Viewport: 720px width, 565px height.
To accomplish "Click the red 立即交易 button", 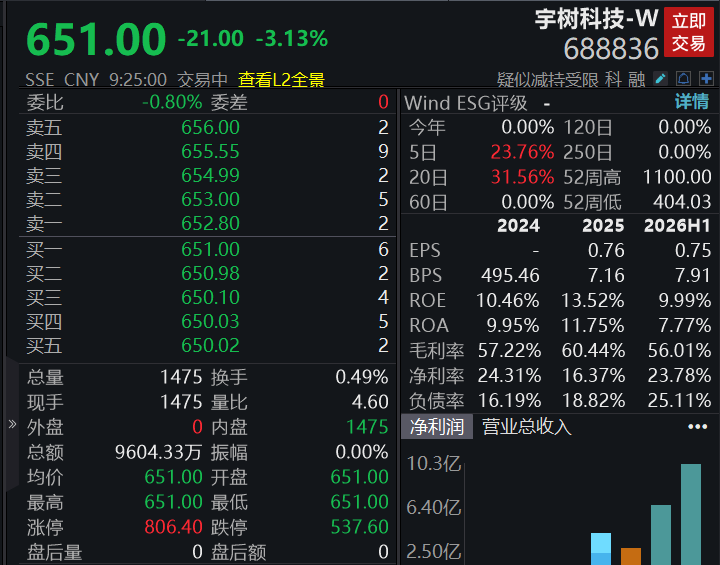I will pyautogui.click(x=689, y=32).
